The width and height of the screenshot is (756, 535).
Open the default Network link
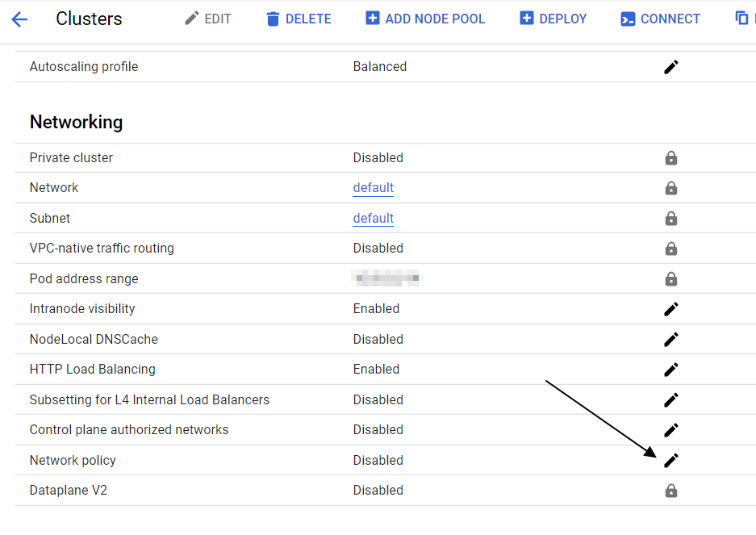coord(374,188)
